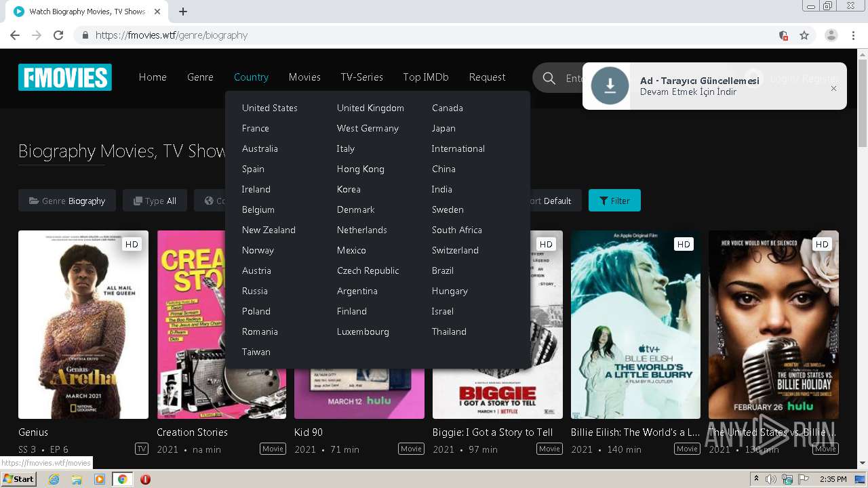Viewport: 868px width, 488px height.
Task: Pick Luxembourg from the country list
Action: coord(363,331)
